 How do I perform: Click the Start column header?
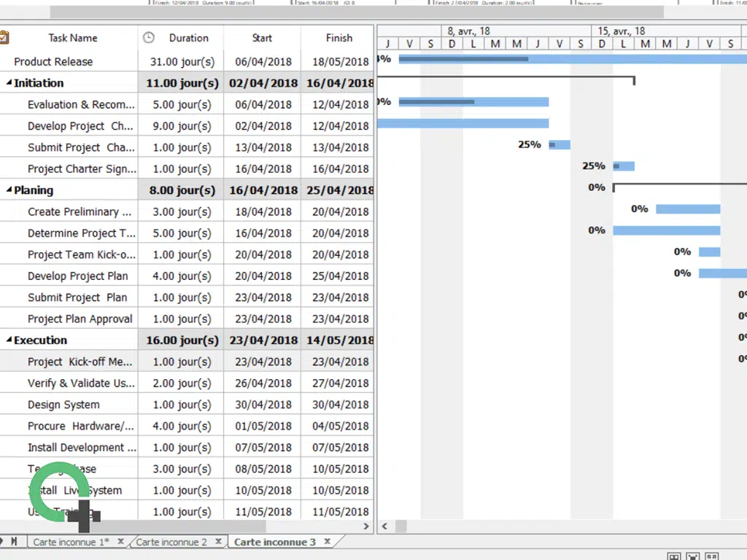click(262, 38)
